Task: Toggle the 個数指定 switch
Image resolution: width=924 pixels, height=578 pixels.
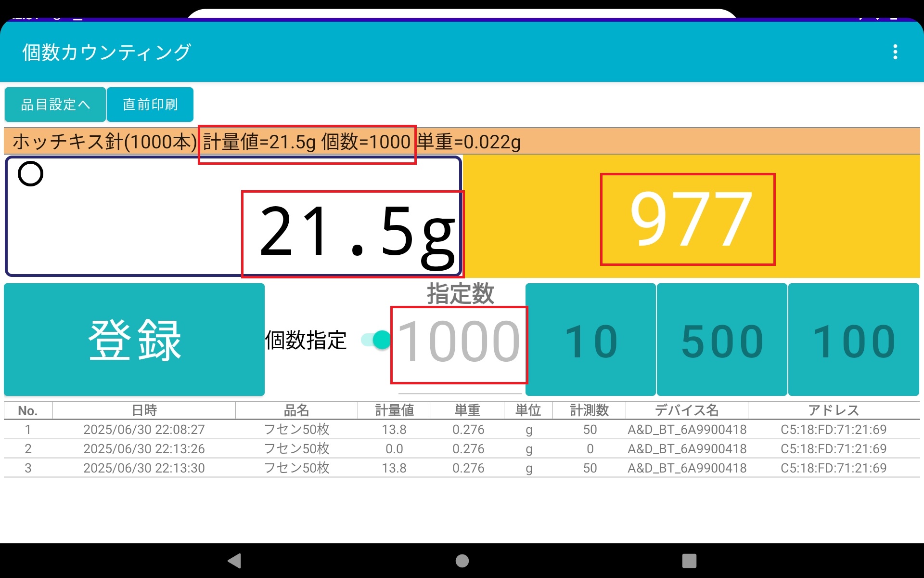Action: coord(376,340)
